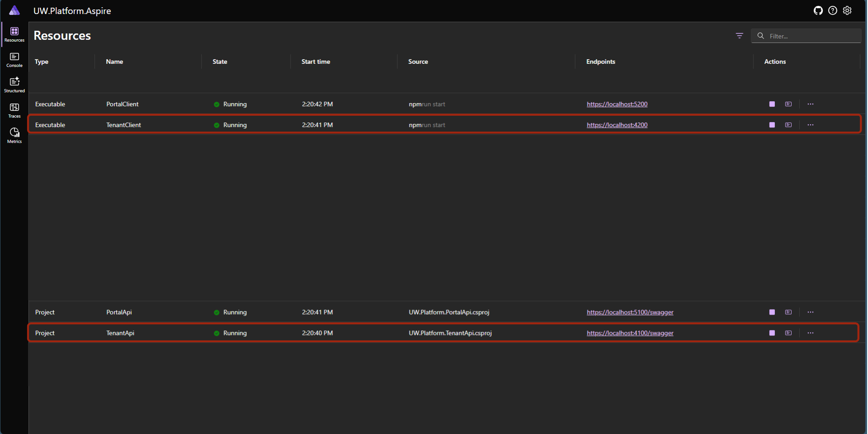
Task: Open the GitHub repository icon
Action: pyautogui.click(x=818, y=11)
